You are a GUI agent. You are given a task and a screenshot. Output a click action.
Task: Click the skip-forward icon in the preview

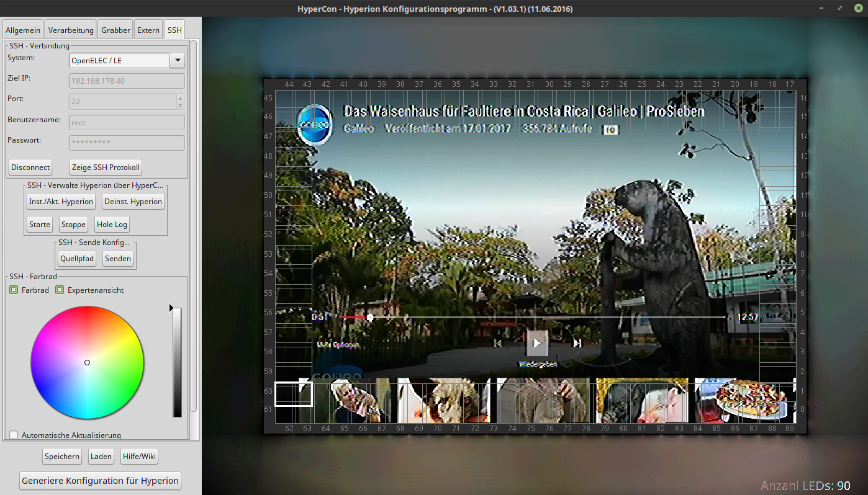click(x=577, y=342)
